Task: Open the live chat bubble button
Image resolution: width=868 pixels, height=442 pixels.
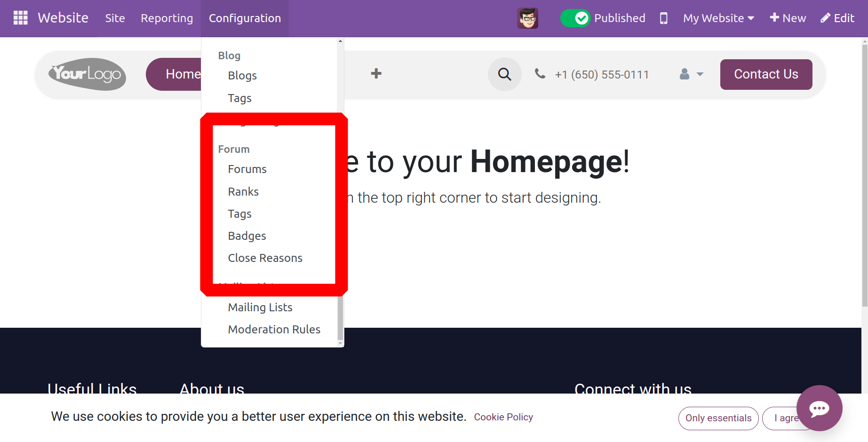Action: 819,408
